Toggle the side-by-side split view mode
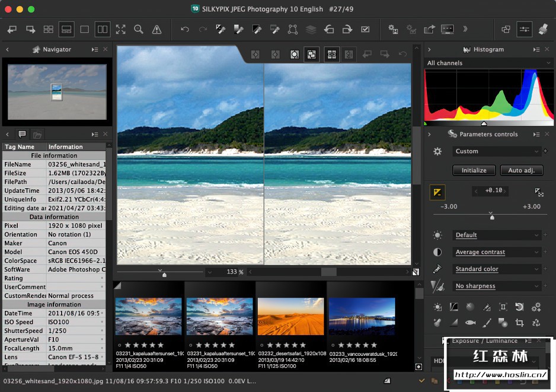Image resolution: width=556 pixels, height=392 pixels. point(103,29)
